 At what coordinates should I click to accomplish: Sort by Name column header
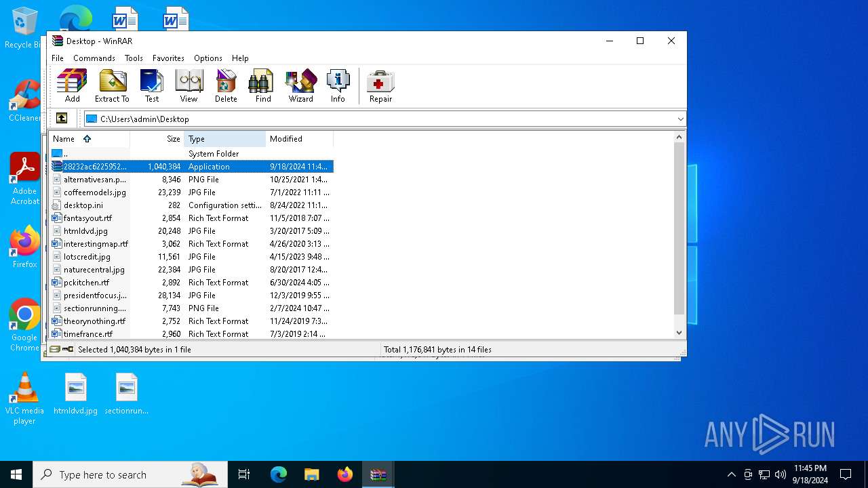(x=90, y=139)
